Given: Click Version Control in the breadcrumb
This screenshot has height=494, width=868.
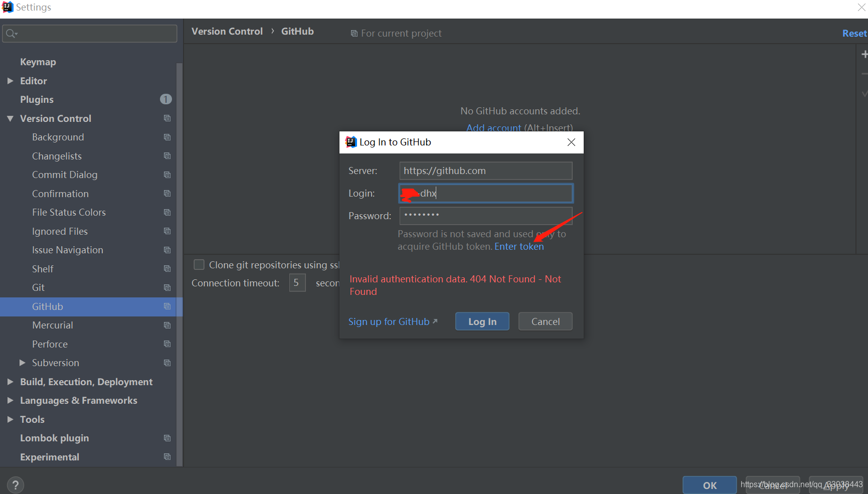Looking at the screenshot, I should pyautogui.click(x=227, y=31).
